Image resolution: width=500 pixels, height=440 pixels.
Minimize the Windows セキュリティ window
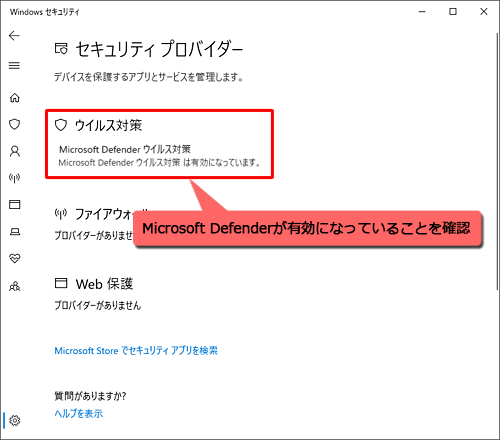[x=422, y=12]
